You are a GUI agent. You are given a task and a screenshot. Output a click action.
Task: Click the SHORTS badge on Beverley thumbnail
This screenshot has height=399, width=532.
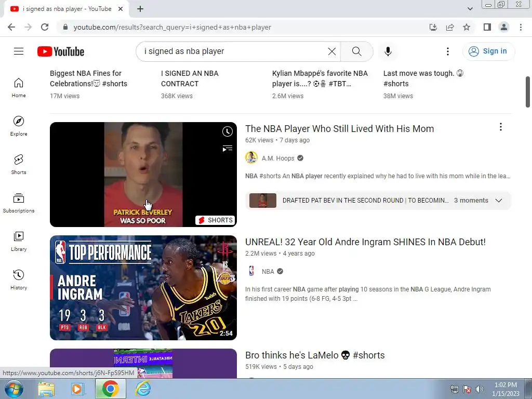click(216, 220)
